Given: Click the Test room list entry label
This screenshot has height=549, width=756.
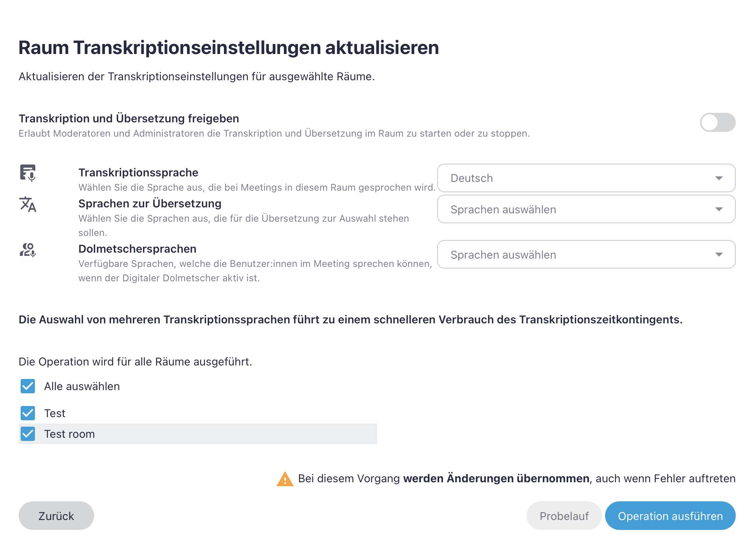Looking at the screenshot, I should tap(69, 433).
